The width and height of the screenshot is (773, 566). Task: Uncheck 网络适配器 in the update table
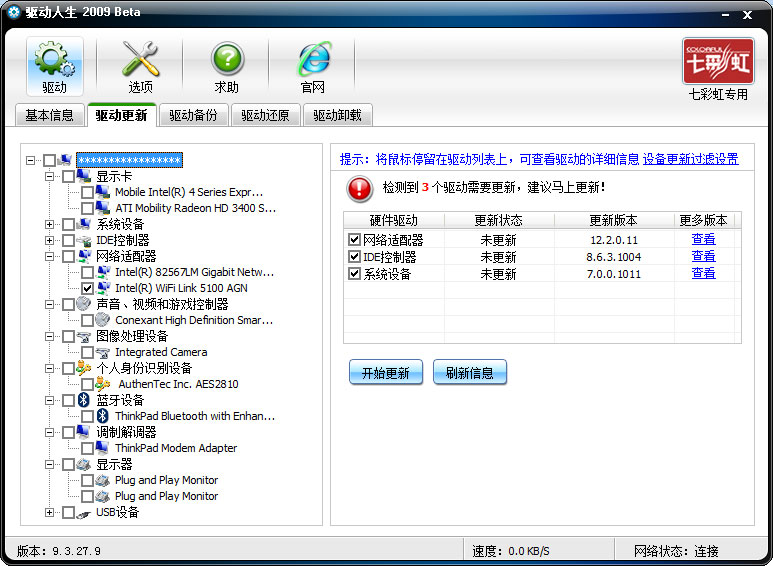354,240
